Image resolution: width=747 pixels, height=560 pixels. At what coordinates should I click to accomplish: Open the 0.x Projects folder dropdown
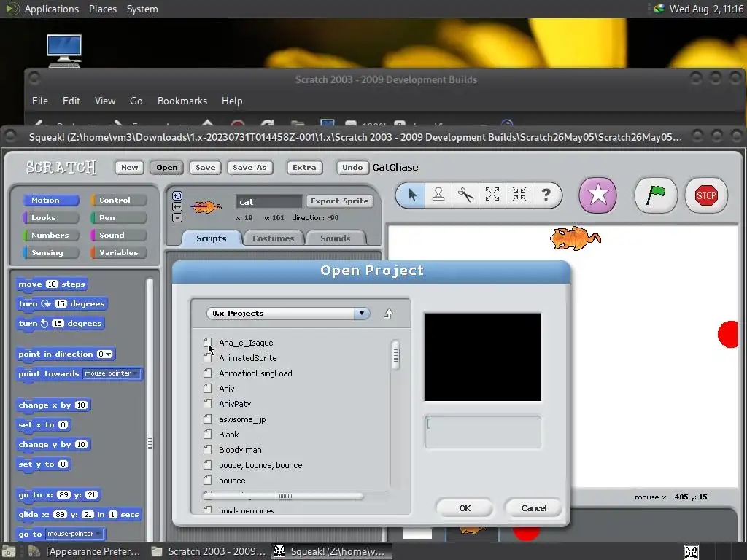[288, 314]
